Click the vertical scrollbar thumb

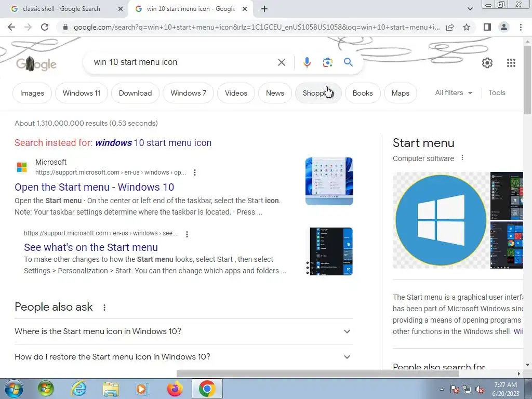pyautogui.click(x=527, y=80)
